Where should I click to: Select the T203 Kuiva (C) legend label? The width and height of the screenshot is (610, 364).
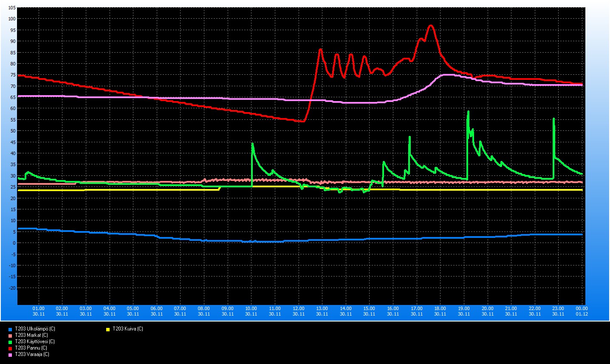tap(127, 329)
